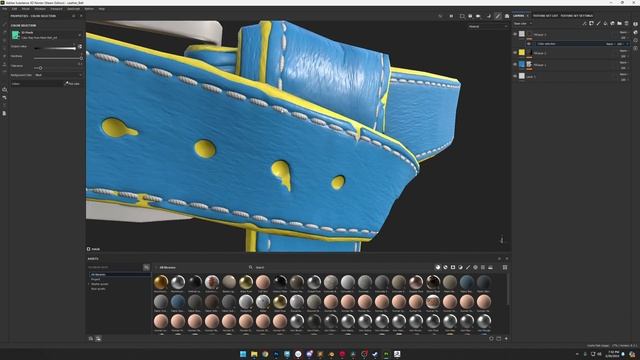Select the mask thumbnail of the blue fill layer
This screenshot has width=640, height=360.
(x=529, y=64)
